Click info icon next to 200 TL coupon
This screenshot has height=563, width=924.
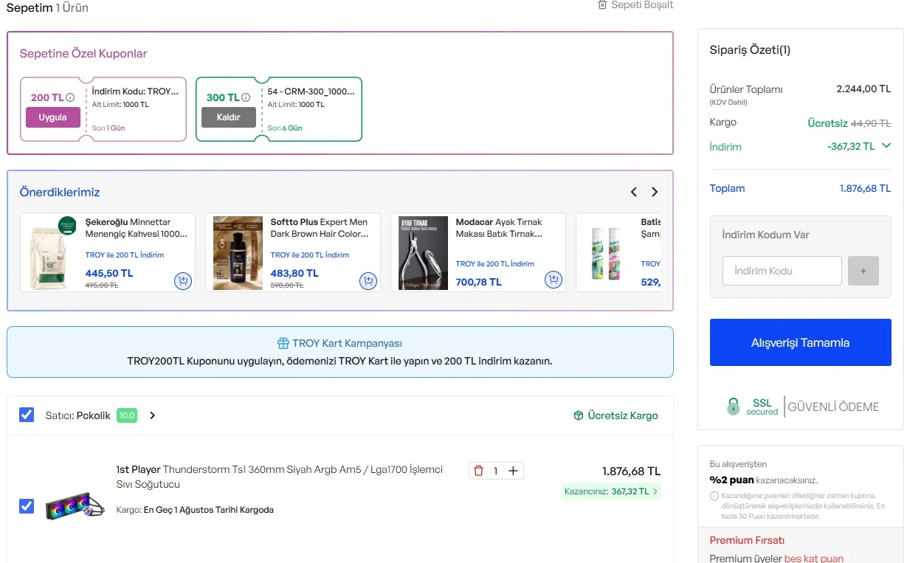pos(70,97)
